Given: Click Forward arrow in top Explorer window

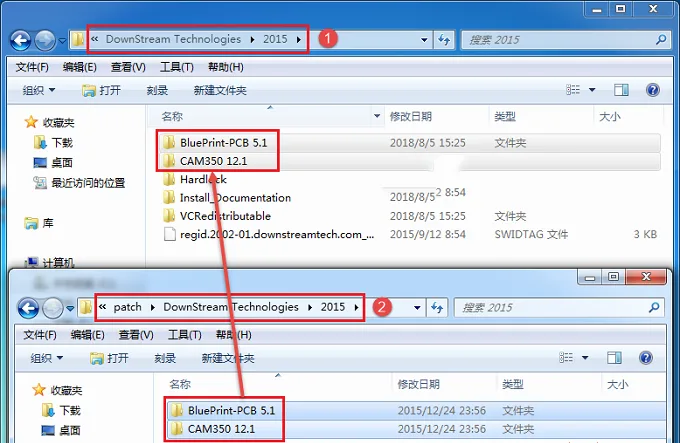Looking at the screenshot, I should tap(45, 41).
